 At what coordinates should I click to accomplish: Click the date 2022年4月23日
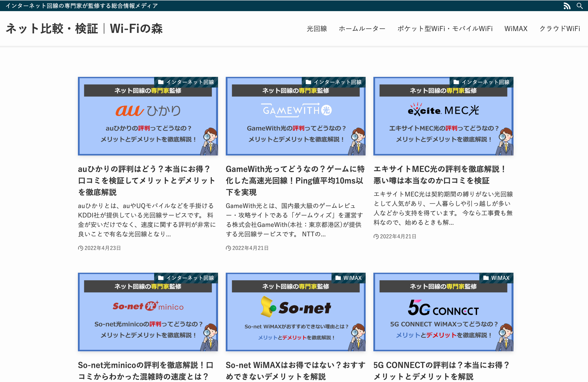(99, 248)
